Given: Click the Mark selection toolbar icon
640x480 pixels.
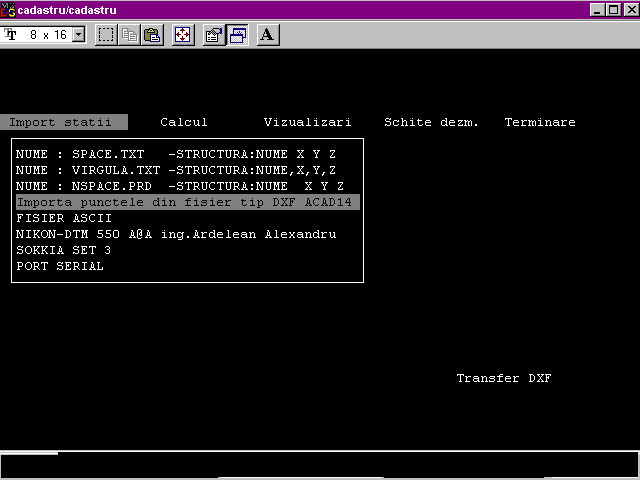Looking at the screenshot, I should click(107, 35).
